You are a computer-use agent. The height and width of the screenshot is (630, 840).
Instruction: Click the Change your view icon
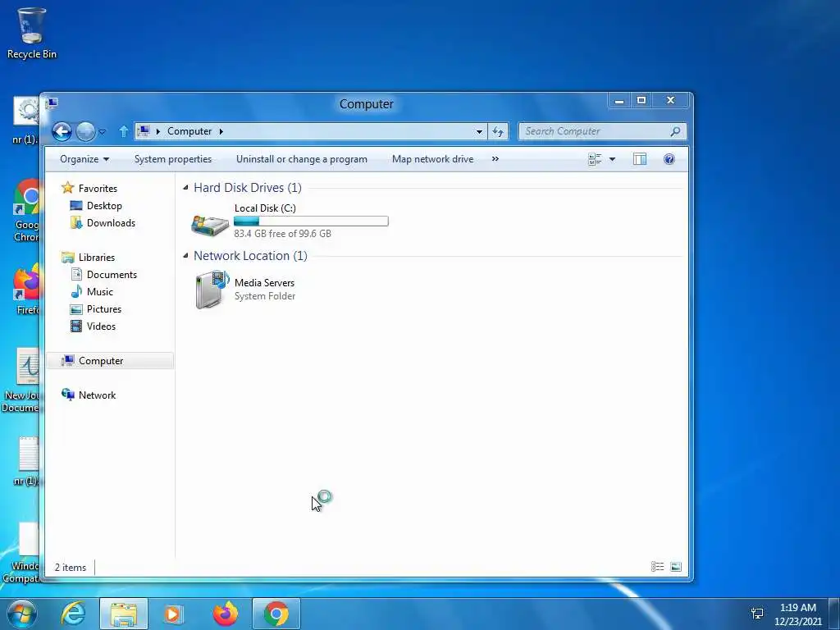pyautogui.click(x=595, y=159)
